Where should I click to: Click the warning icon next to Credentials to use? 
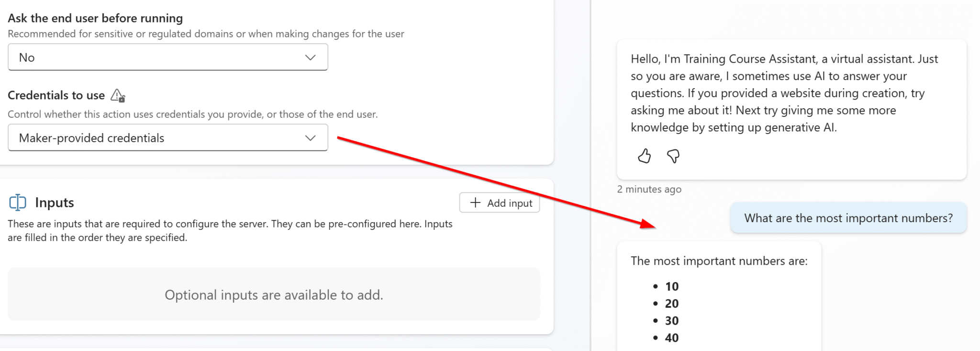(x=116, y=95)
